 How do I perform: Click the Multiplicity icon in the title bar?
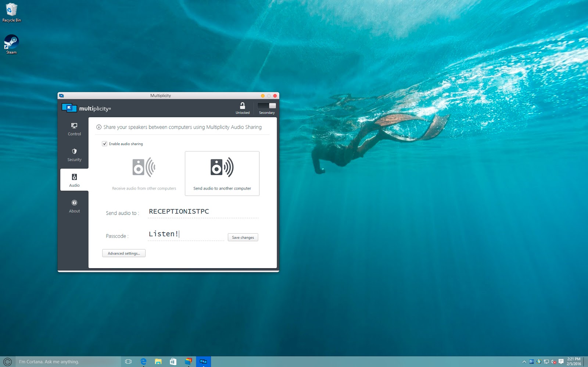(61, 96)
